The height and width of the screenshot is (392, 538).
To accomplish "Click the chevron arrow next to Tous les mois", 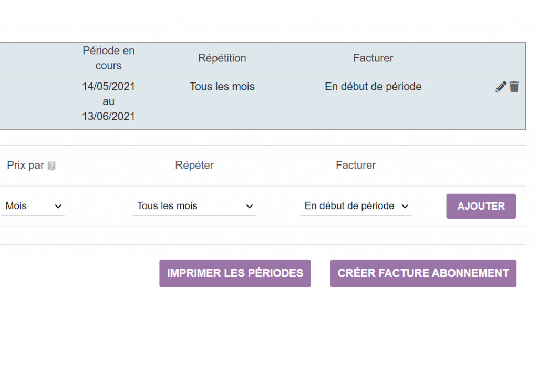I will click(250, 207).
